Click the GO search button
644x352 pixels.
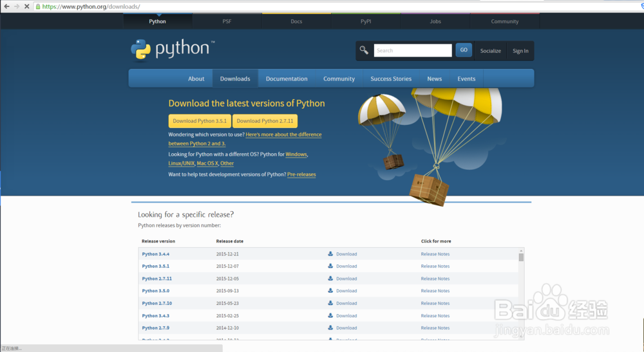click(464, 50)
